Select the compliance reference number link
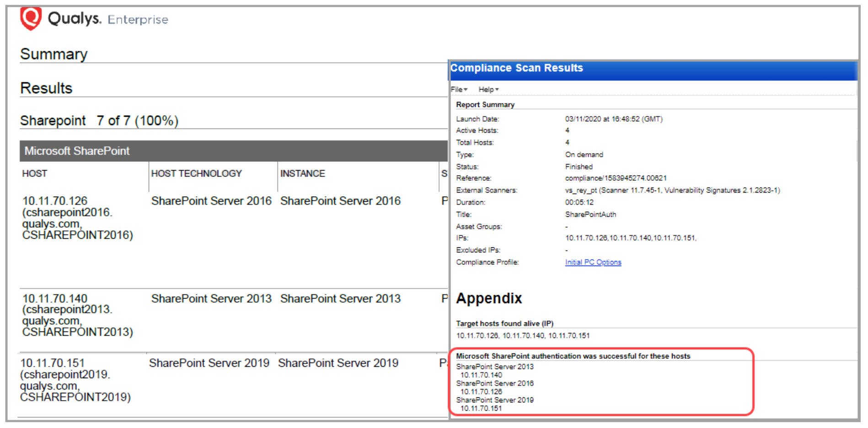 615,178
